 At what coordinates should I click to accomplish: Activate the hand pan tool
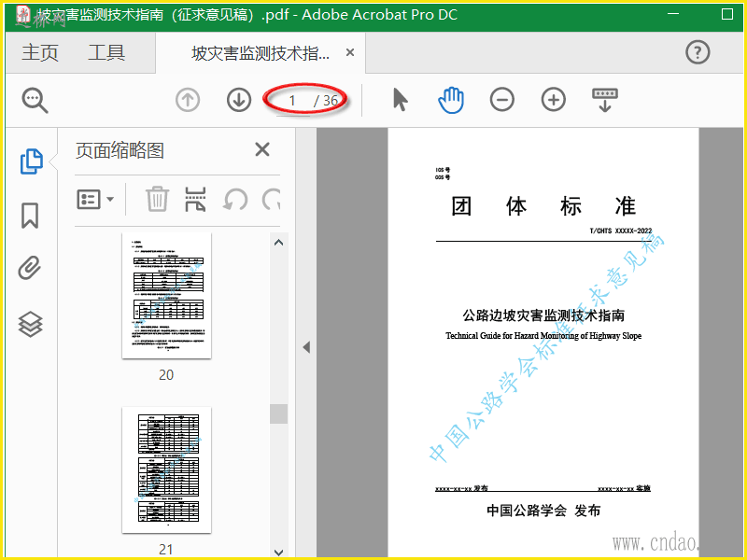451,100
